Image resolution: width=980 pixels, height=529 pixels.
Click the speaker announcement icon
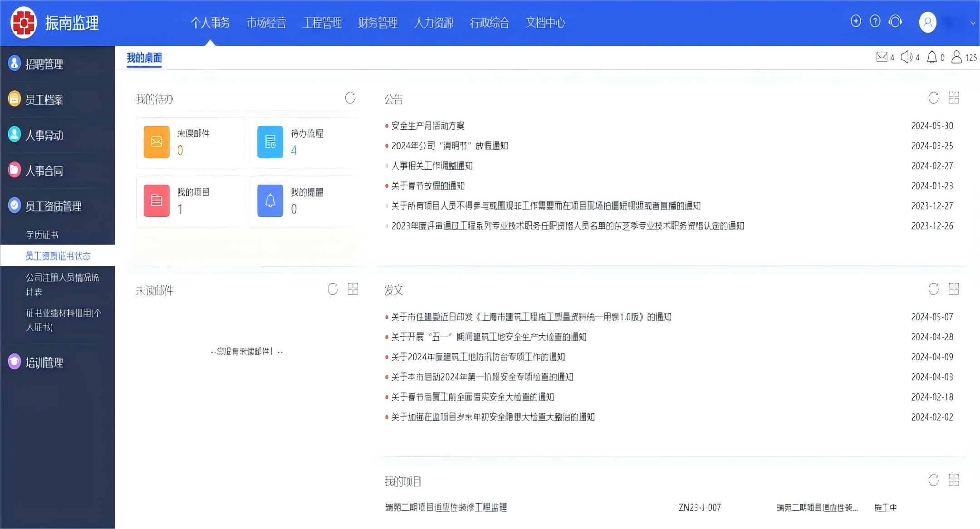tap(906, 57)
